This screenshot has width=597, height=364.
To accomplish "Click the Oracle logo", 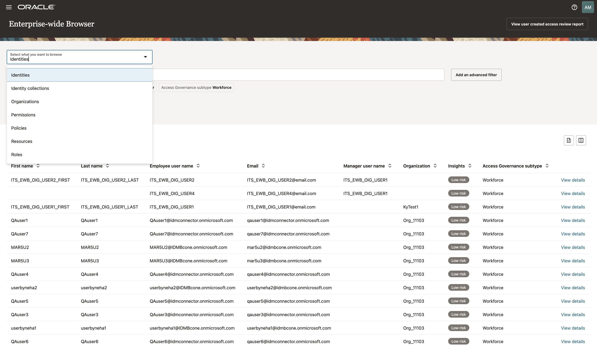I will tap(36, 7).
